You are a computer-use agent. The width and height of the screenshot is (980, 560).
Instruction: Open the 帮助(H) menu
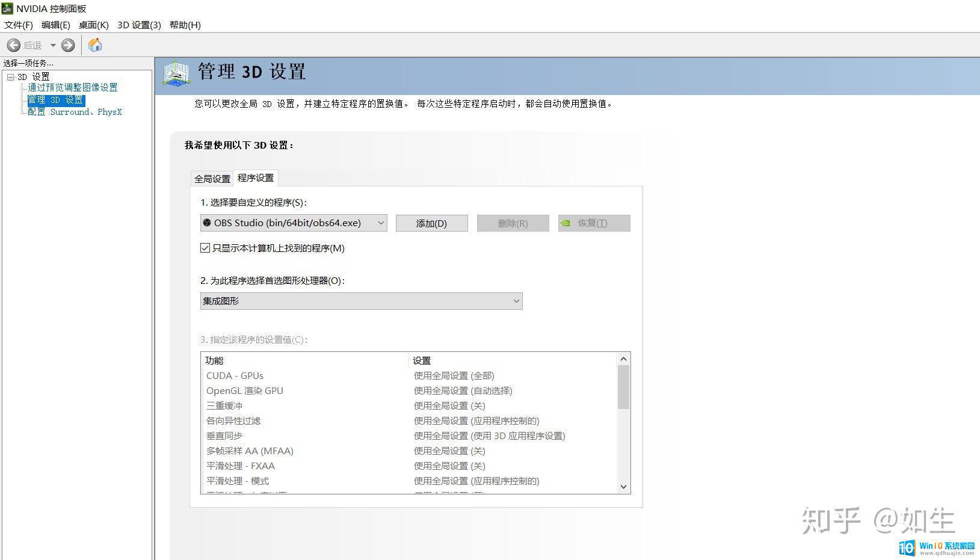click(185, 25)
